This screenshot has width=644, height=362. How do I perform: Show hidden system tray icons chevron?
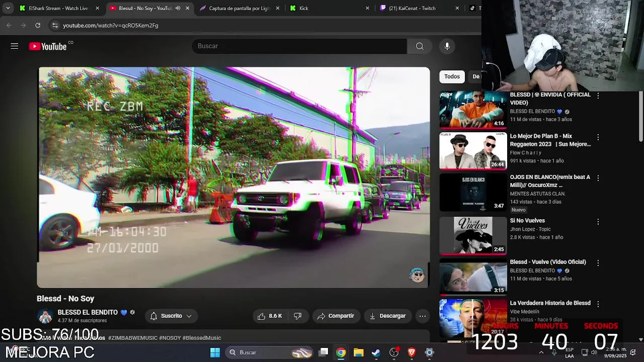[541, 352]
